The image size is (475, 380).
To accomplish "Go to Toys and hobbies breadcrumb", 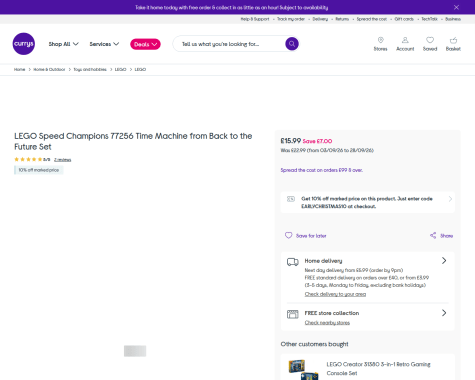I will point(90,69).
